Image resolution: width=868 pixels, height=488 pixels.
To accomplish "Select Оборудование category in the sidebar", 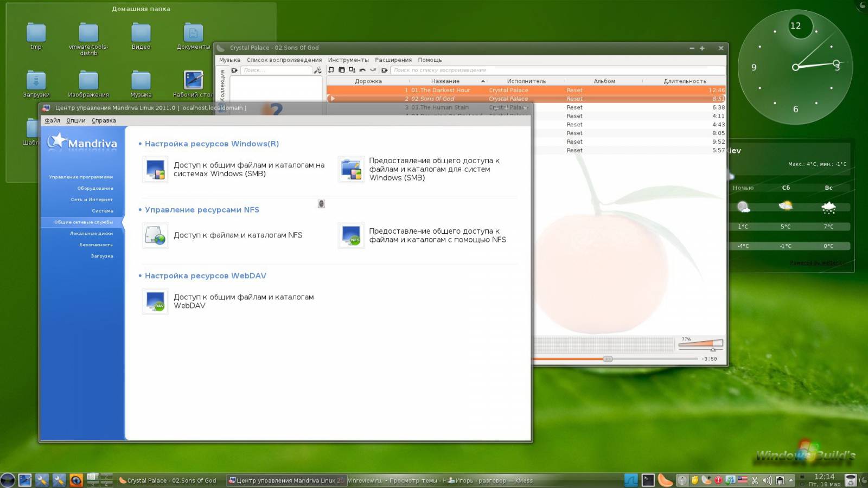I will 95,188.
